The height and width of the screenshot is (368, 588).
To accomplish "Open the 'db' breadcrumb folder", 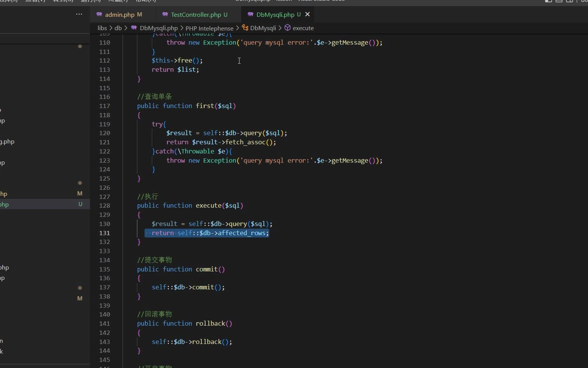I will 118,28.
